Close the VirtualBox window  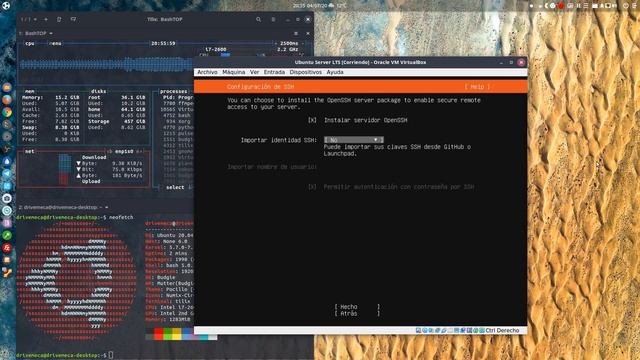pyautogui.click(x=521, y=62)
